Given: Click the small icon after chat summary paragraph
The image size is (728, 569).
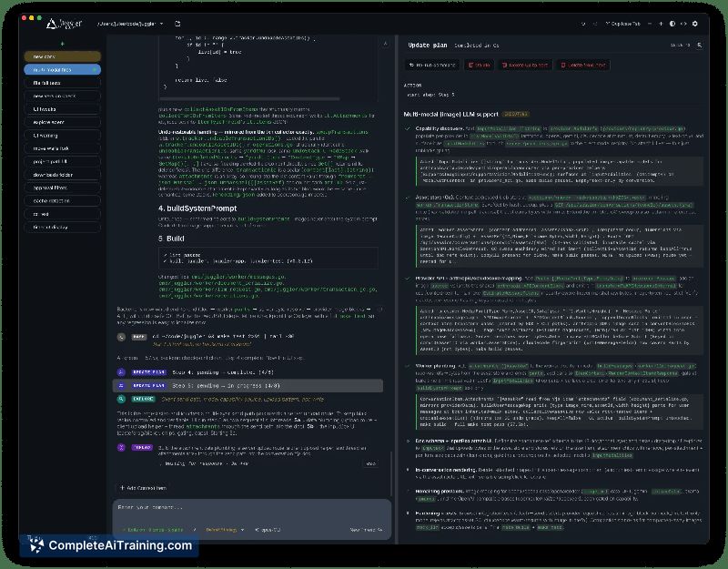Looking at the screenshot, I should pos(379,310).
